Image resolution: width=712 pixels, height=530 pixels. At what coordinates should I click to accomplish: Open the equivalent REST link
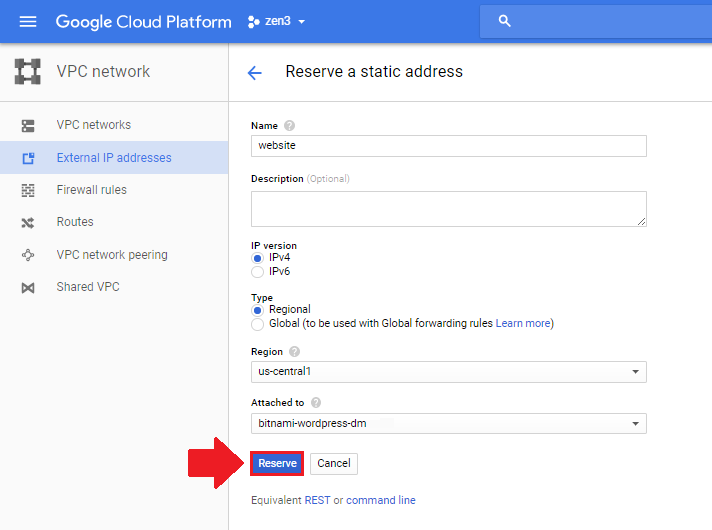point(317,500)
